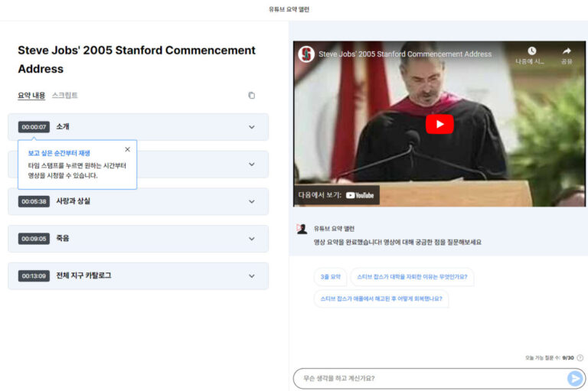Click the video share arrow icon

pyautogui.click(x=567, y=51)
